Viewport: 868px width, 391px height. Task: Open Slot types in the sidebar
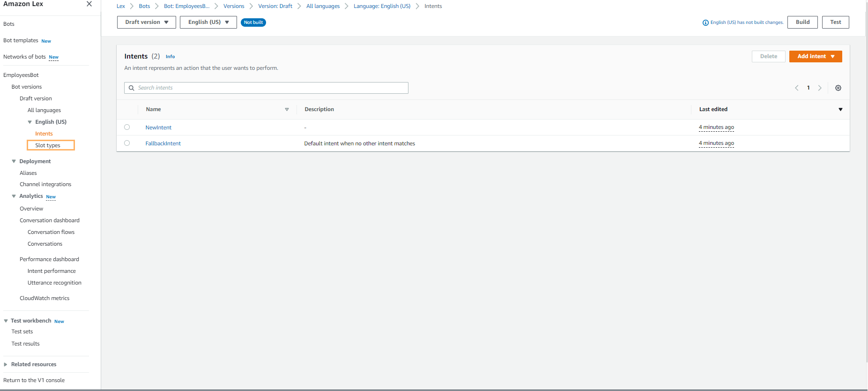pos(48,145)
